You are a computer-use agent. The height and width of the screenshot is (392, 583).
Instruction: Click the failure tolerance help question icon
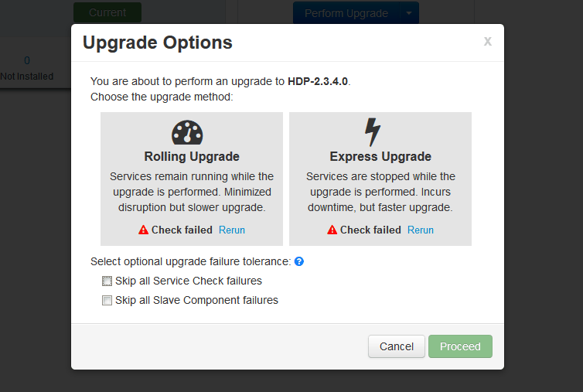pos(299,261)
